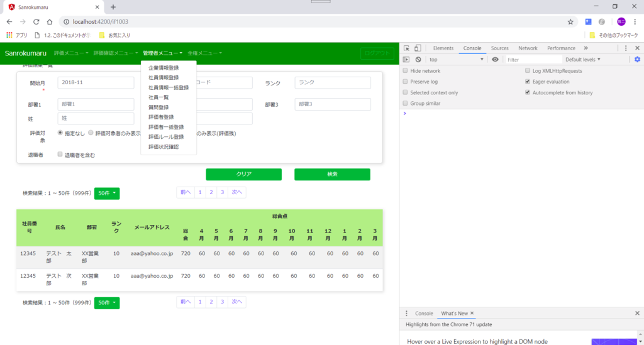644x345 pixels.
Task: Open console settings gear icon
Action: (x=638, y=60)
